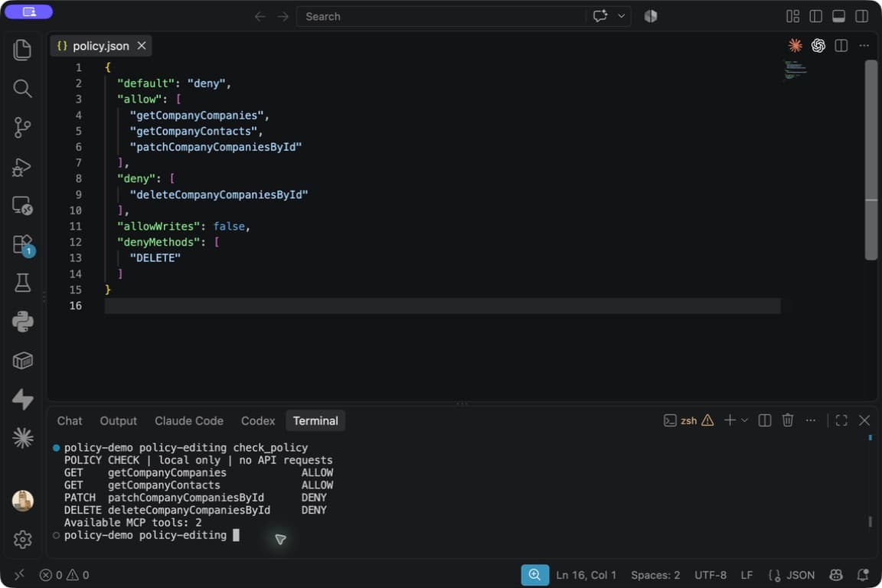The width and height of the screenshot is (882, 588).
Task: Click the zsh terminal profile label
Action: (688, 421)
